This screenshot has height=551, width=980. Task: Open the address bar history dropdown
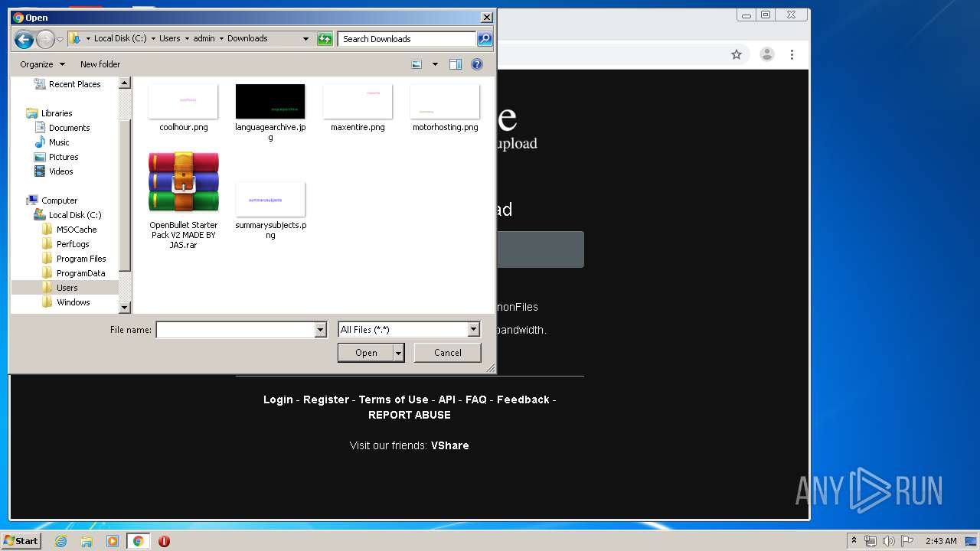(305, 39)
